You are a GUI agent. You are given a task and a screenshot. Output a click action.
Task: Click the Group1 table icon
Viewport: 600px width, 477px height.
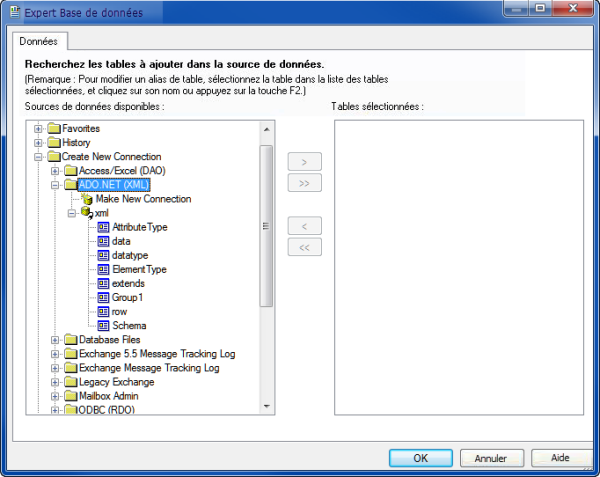click(103, 298)
